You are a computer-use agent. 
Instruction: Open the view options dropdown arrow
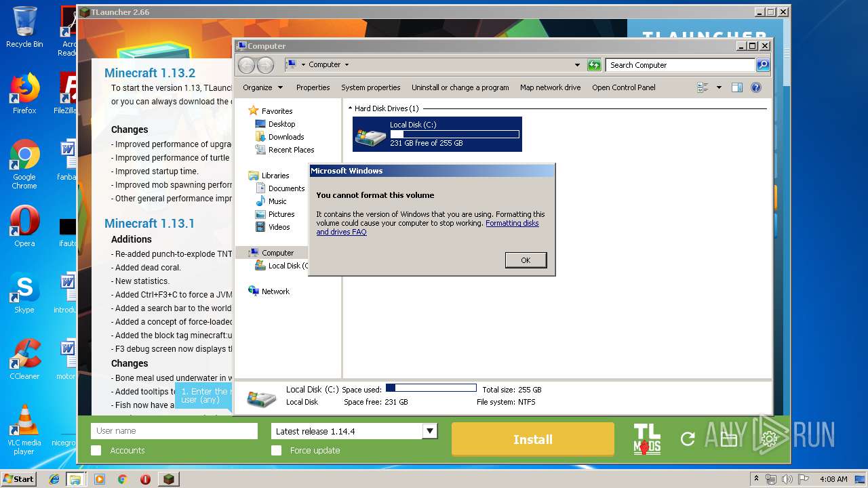[x=719, y=87]
